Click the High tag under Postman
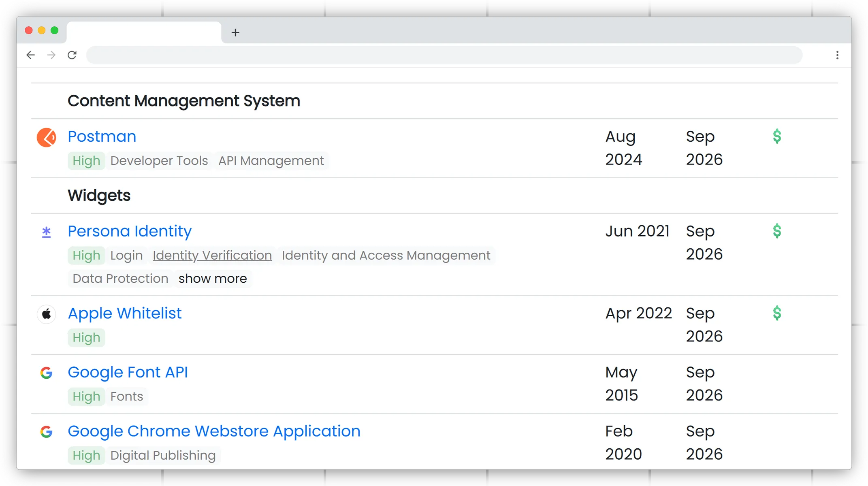This screenshot has height=486, width=868. pyautogui.click(x=86, y=161)
